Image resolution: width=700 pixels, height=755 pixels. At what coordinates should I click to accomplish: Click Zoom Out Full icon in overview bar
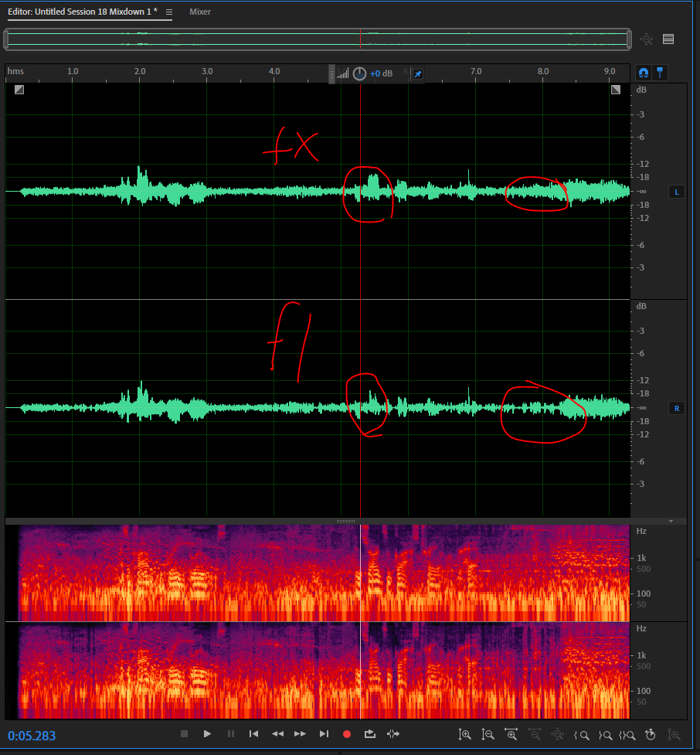[646, 39]
